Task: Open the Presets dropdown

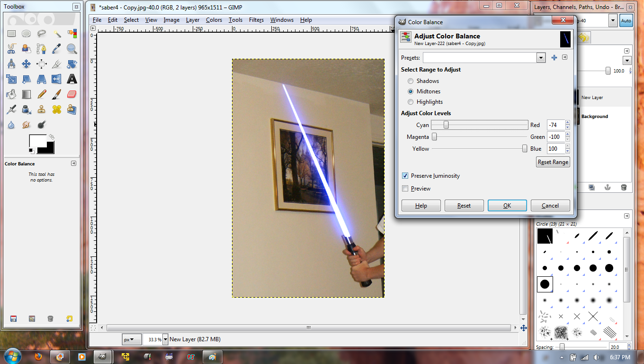Action: 541,58
